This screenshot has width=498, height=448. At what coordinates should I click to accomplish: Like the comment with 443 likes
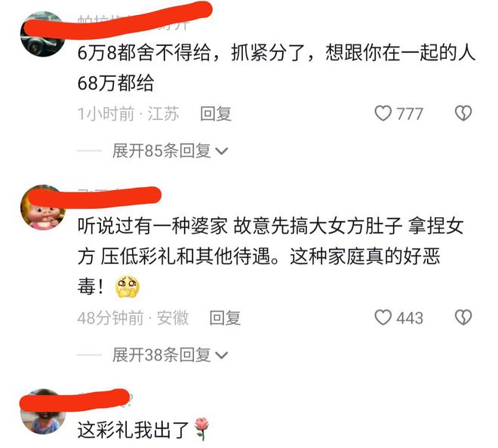point(383,318)
